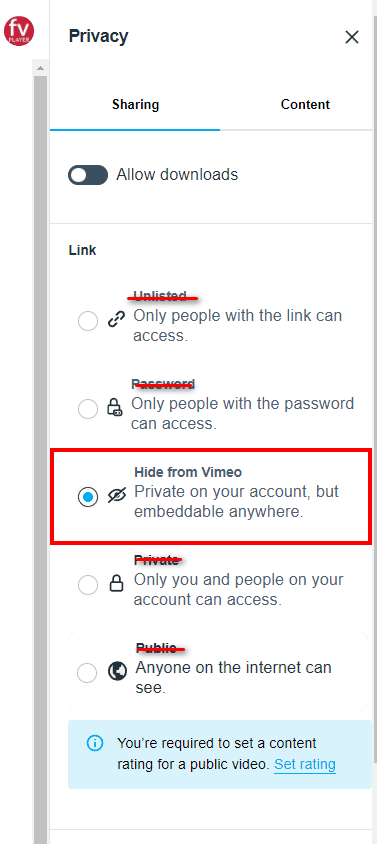Close the Privacy panel with the X
The height and width of the screenshot is (844, 377).
[x=352, y=37]
